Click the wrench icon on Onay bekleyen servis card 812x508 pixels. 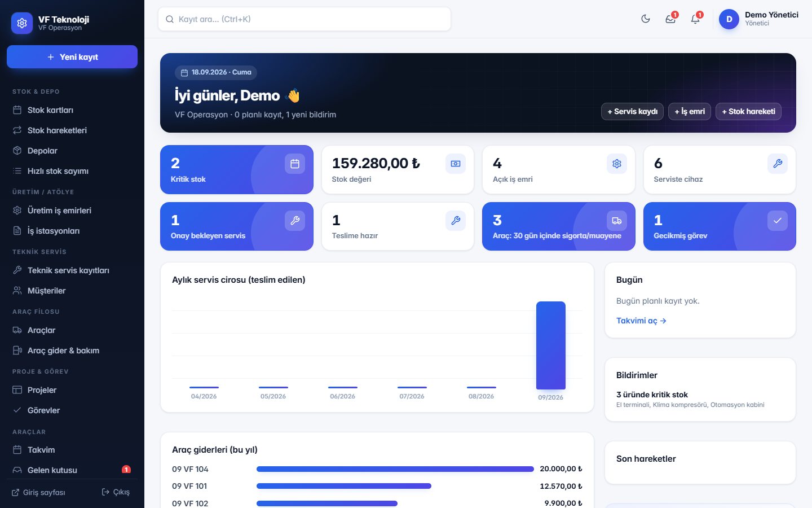[295, 221]
